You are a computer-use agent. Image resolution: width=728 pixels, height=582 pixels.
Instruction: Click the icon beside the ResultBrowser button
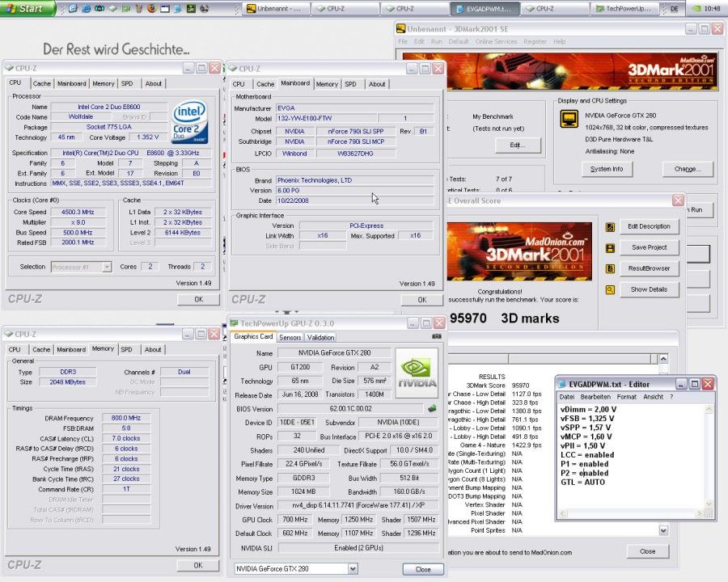pyautogui.click(x=610, y=268)
